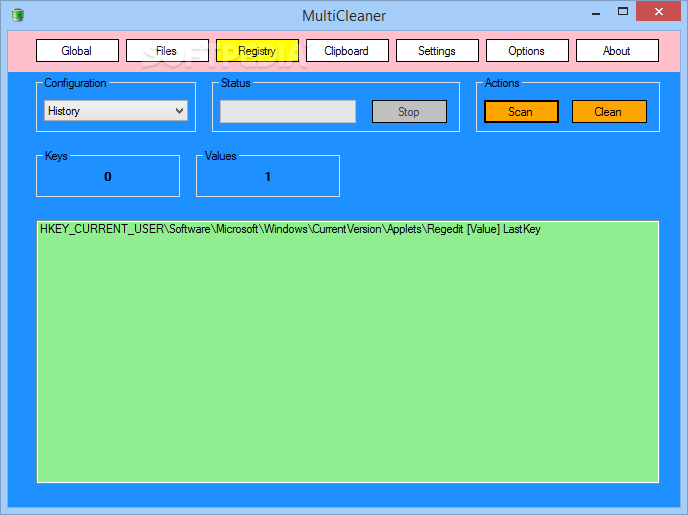
Task: Maximize the MultiCleaner window
Action: pos(623,12)
